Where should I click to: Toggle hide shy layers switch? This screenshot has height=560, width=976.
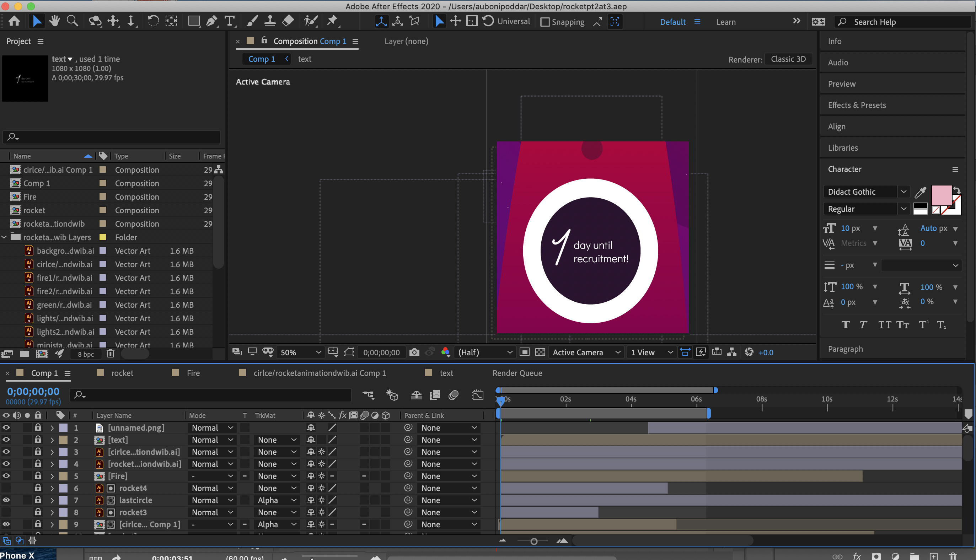(416, 395)
